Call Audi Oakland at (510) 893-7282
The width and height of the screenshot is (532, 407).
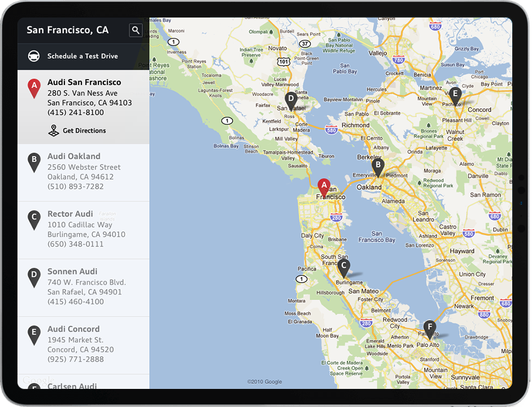click(x=76, y=187)
